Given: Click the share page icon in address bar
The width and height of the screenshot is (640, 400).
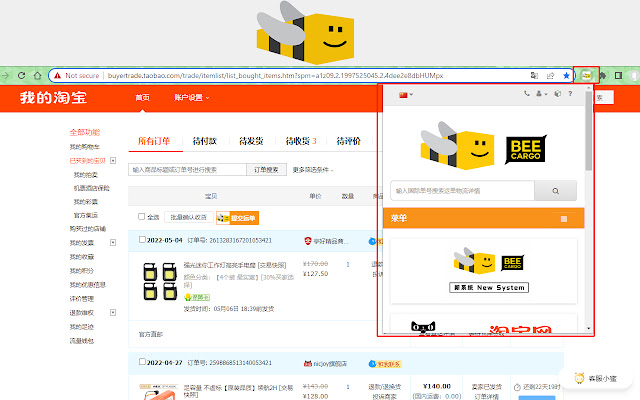Looking at the screenshot, I should pyautogui.click(x=551, y=76).
